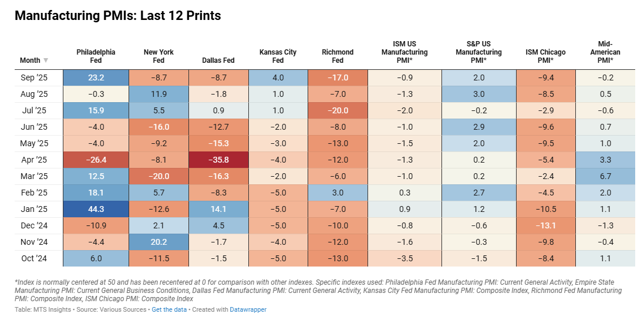Screen dimensions: 644x327
Task: Select the Sep '25 row label
Action: (35, 77)
